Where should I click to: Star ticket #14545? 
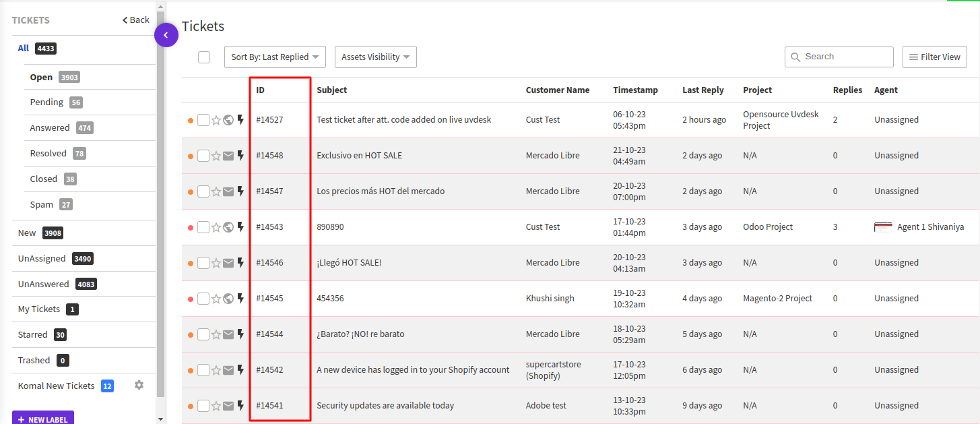(216, 299)
